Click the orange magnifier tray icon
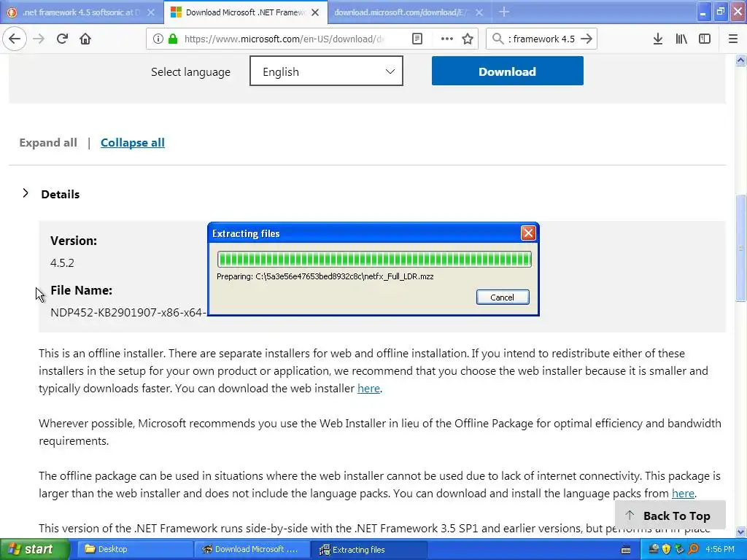The height and width of the screenshot is (560, 747). 693,549
